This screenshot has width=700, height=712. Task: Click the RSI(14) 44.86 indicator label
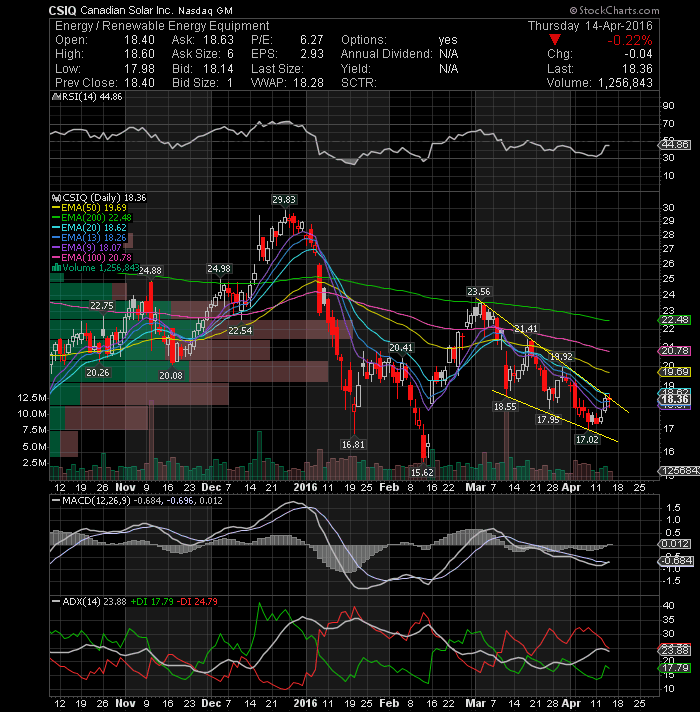[x=92, y=97]
